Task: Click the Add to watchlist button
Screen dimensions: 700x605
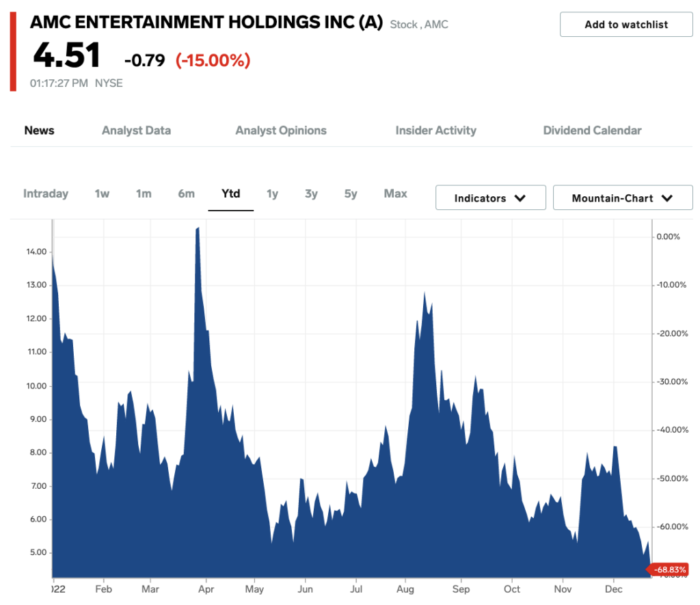Action: tap(626, 25)
